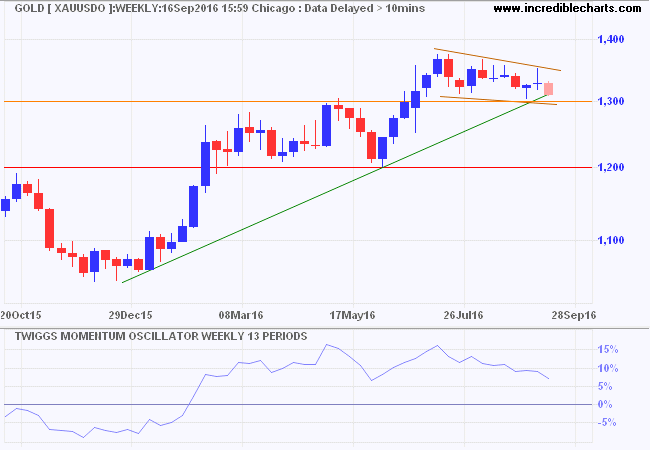This screenshot has width=650, height=450.
Task: Click the 1,400 price axis label
Action: coord(611,39)
